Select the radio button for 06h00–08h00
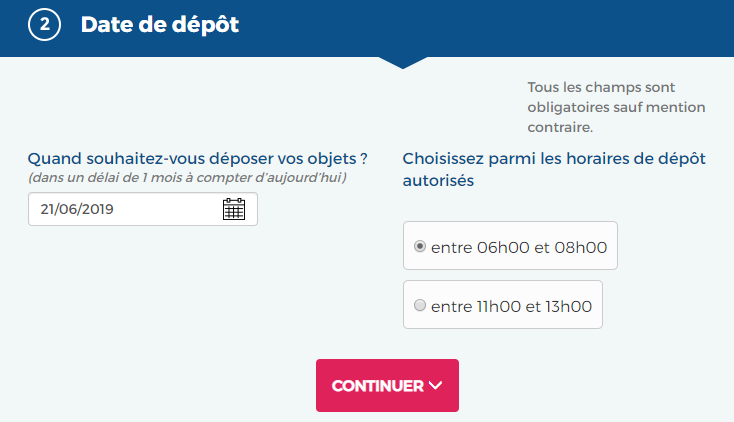This screenshot has height=422, width=734. coord(420,246)
